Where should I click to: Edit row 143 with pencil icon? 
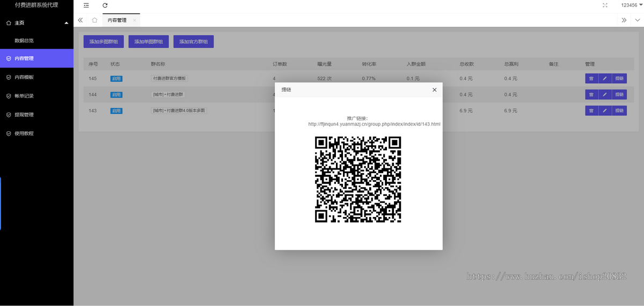[605, 111]
